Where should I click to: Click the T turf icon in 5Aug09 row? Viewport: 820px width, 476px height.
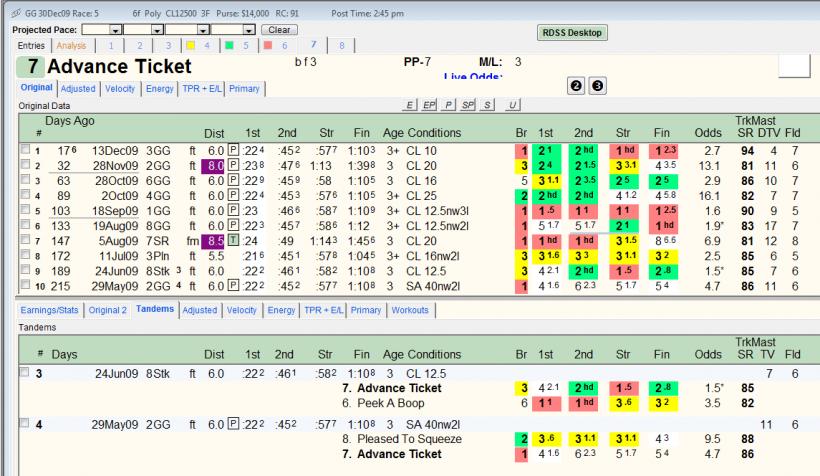pyautogui.click(x=233, y=240)
